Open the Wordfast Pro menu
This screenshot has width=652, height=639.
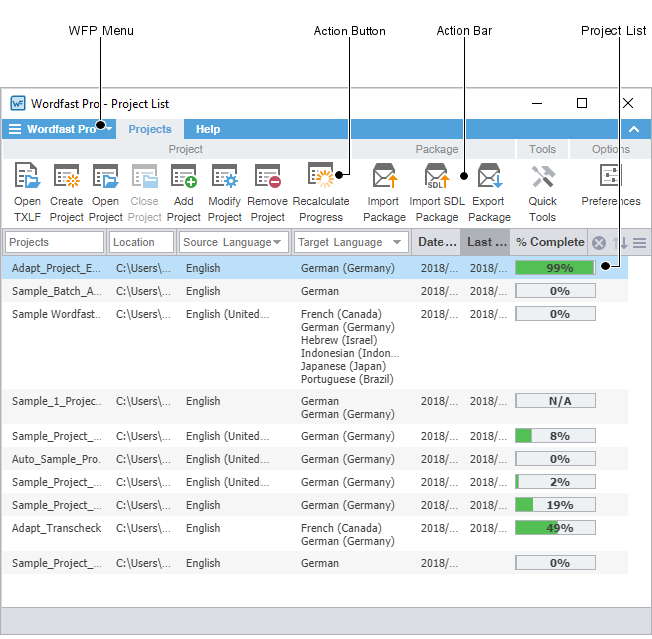(59, 129)
